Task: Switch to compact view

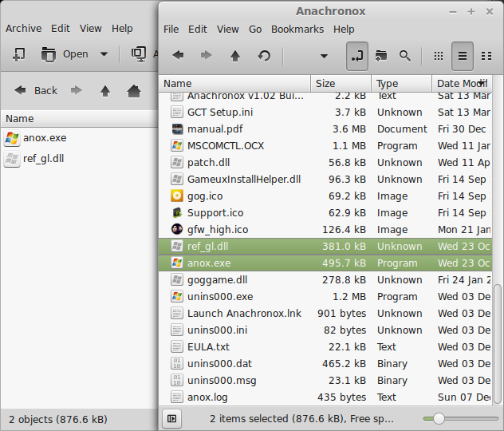Action: [486, 56]
